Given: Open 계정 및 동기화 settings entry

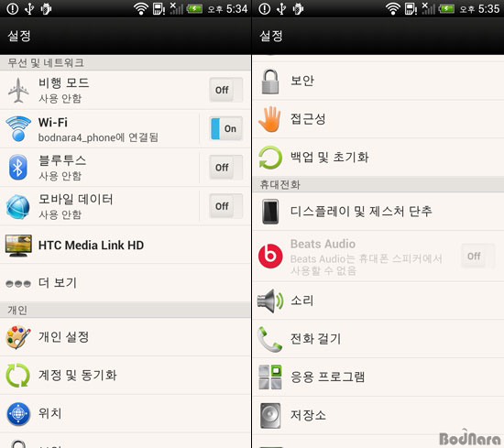Looking at the screenshot, I should pyautogui.click(x=126, y=376).
